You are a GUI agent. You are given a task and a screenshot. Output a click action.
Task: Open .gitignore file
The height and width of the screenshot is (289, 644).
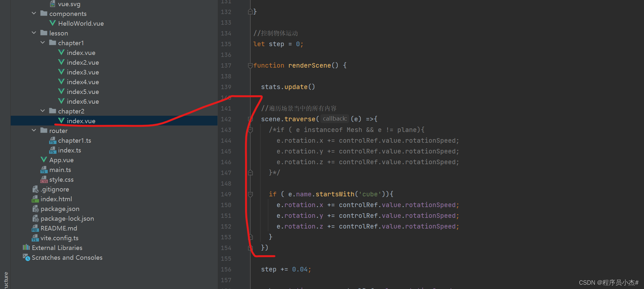pyautogui.click(x=55, y=189)
